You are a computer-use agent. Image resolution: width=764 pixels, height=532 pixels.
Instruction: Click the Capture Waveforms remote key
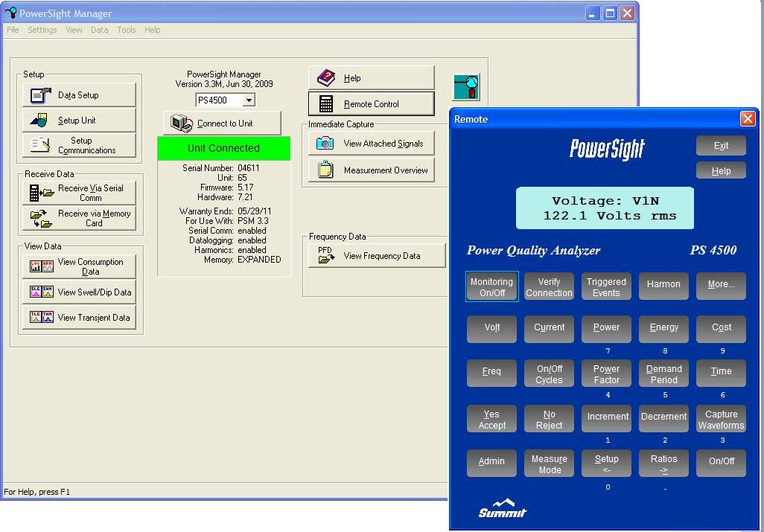721,419
